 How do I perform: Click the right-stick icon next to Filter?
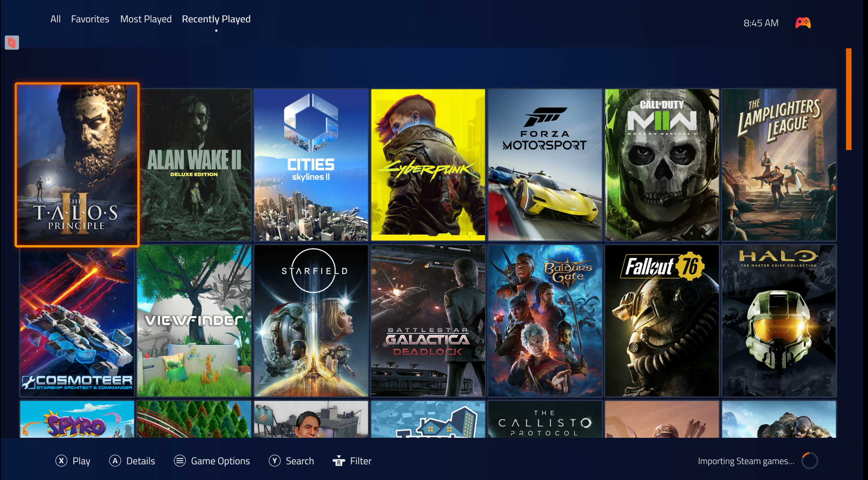[339, 461]
